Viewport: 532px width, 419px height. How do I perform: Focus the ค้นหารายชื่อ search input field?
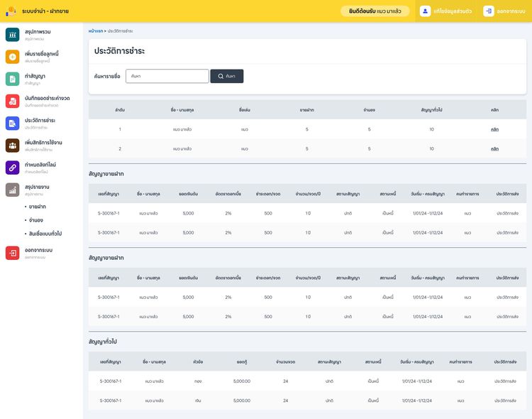tap(167, 76)
